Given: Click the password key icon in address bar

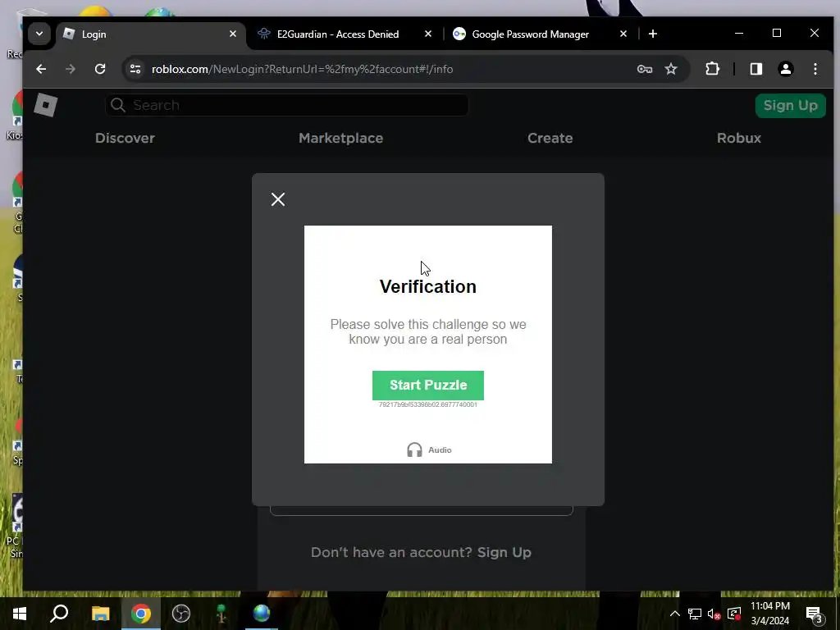Looking at the screenshot, I should [645, 69].
